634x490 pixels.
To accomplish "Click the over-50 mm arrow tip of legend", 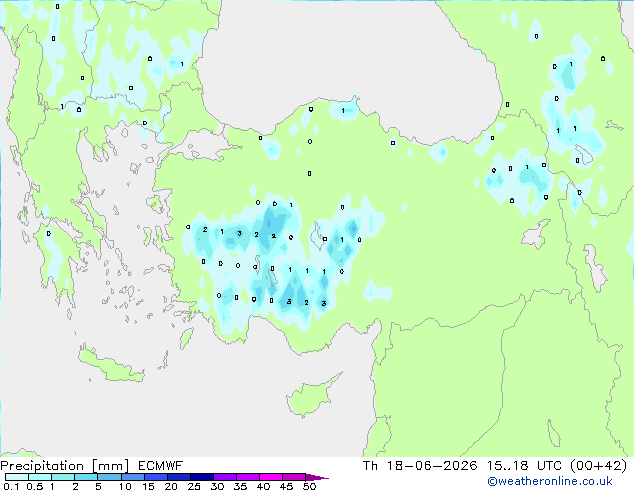I will (317, 477).
